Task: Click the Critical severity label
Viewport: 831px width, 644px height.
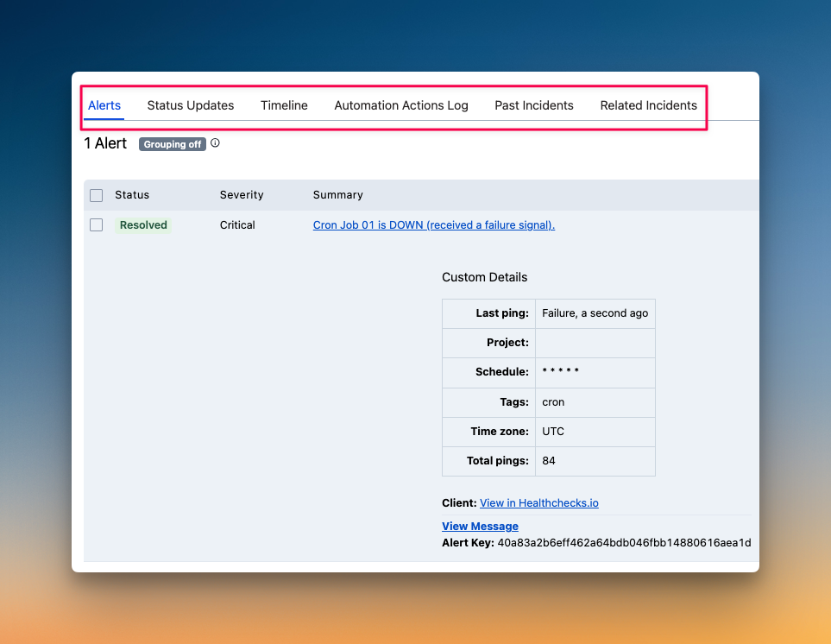Action: pyautogui.click(x=237, y=224)
